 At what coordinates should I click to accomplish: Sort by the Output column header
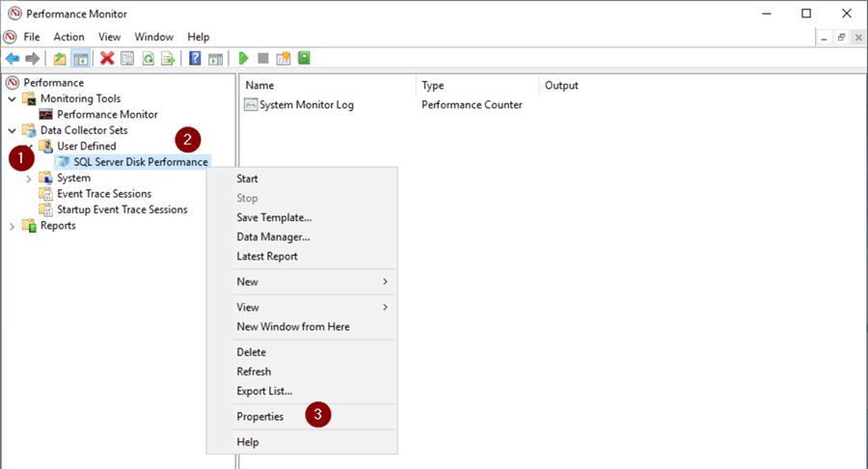(x=561, y=85)
